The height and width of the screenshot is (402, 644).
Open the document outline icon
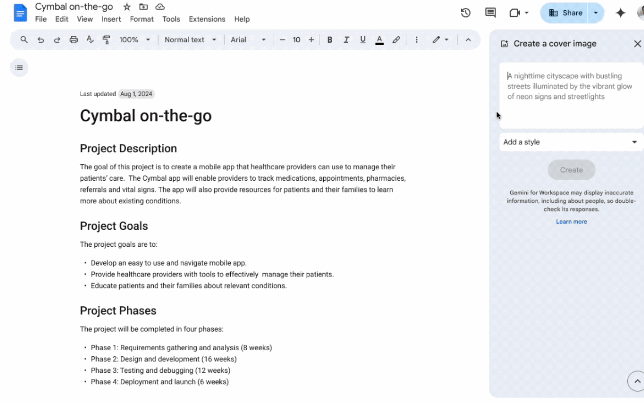(x=19, y=67)
